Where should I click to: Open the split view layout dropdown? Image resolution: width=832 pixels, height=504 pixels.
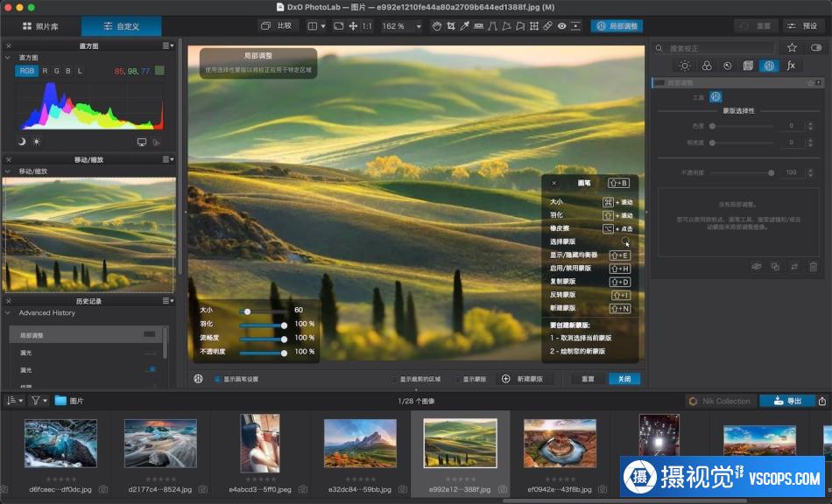click(317, 26)
